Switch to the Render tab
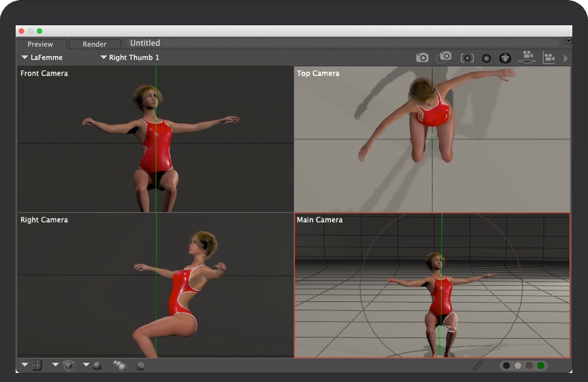 point(95,44)
